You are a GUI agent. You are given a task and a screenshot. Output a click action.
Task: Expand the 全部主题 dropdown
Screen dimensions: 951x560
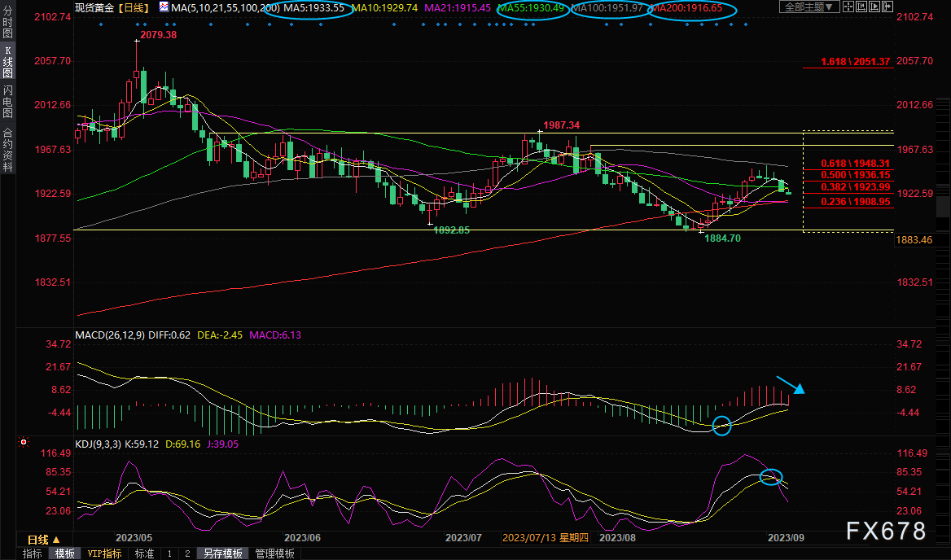click(809, 7)
